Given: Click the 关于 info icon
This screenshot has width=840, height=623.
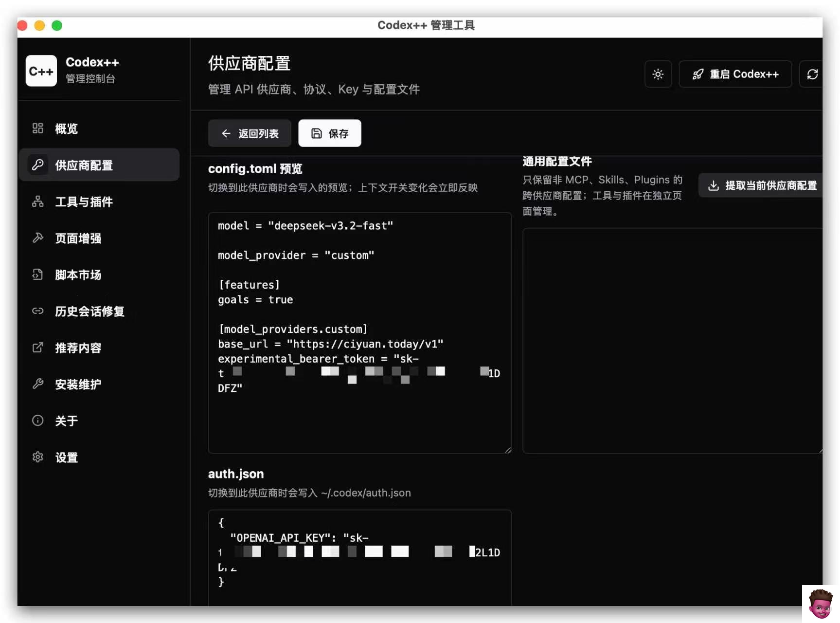Looking at the screenshot, I should pos(38,421).
